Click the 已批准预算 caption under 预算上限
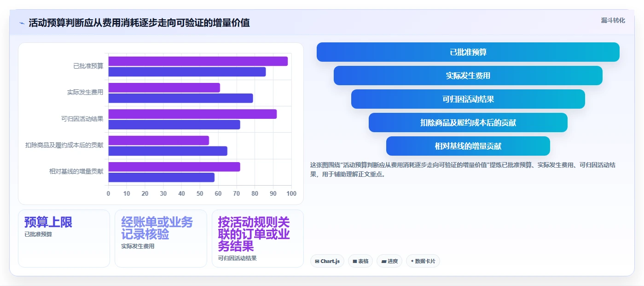This screenshot has height=286, width=644. click(x=38, y=234)
